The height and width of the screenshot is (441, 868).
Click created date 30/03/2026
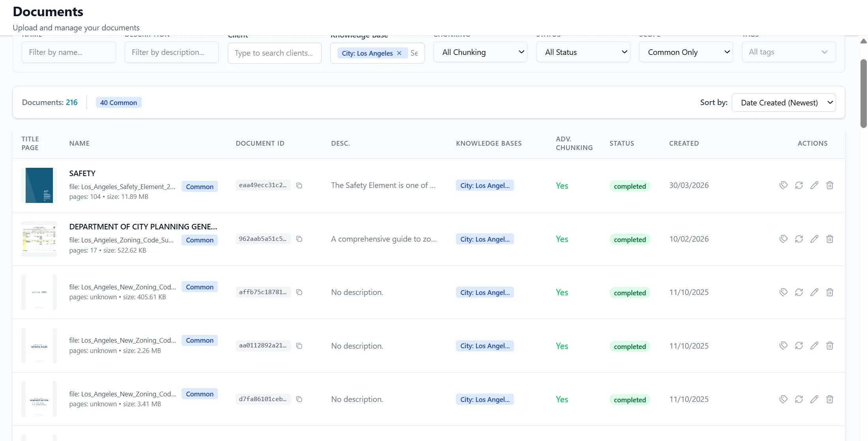click(689, 185)
